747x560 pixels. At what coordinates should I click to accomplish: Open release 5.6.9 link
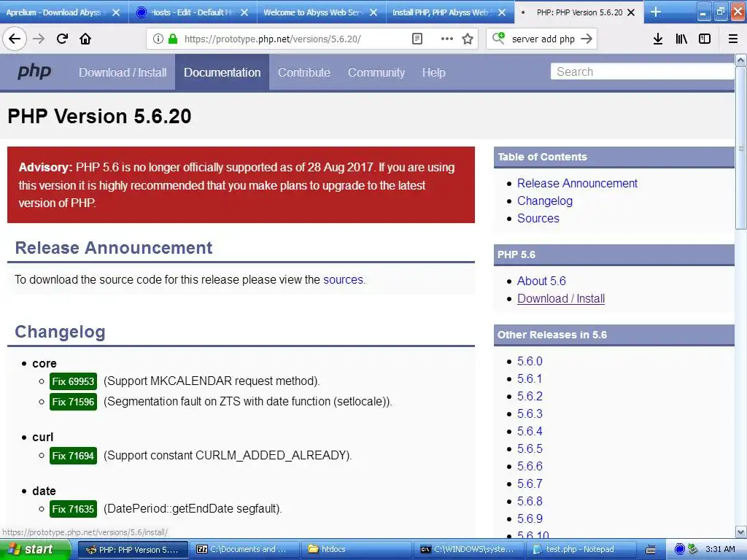tap(530, 518)
